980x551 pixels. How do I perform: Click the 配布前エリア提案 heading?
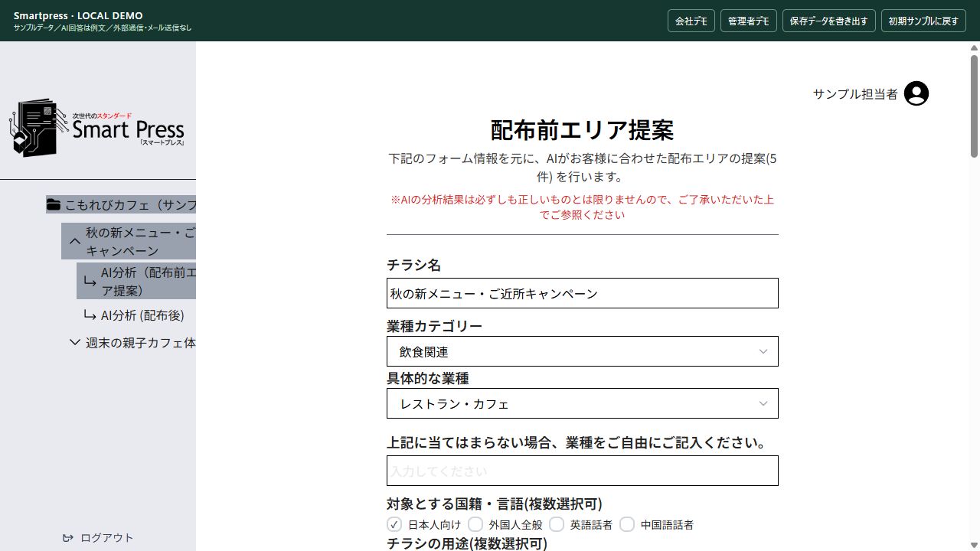point(582,130)
